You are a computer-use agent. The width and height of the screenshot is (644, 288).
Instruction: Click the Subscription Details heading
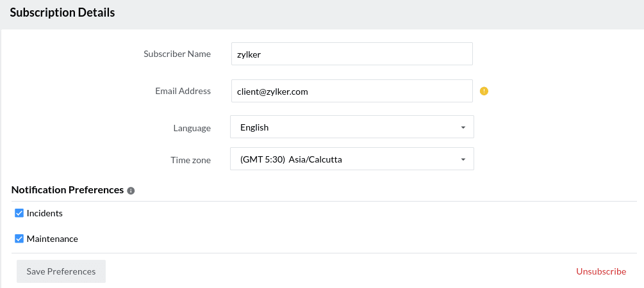pos(62,13)
